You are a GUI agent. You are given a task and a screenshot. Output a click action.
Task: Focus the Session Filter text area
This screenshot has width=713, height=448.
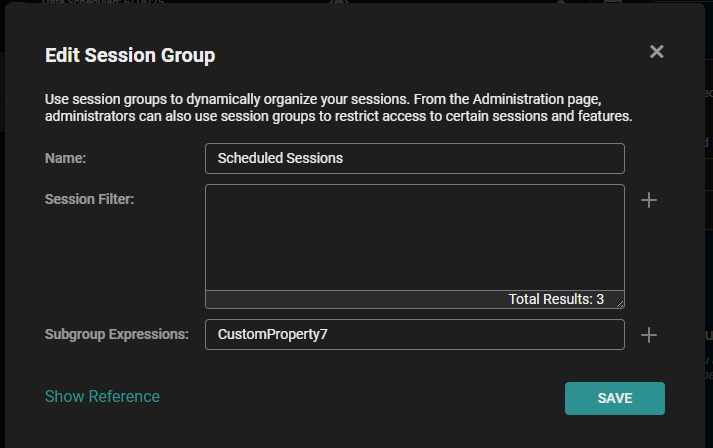click(x=414, y=237)
